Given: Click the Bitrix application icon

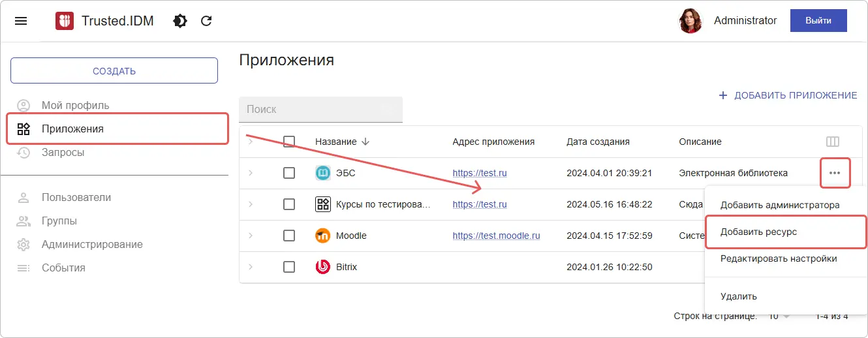Looking at the screenshot, I should coord(322,267).
